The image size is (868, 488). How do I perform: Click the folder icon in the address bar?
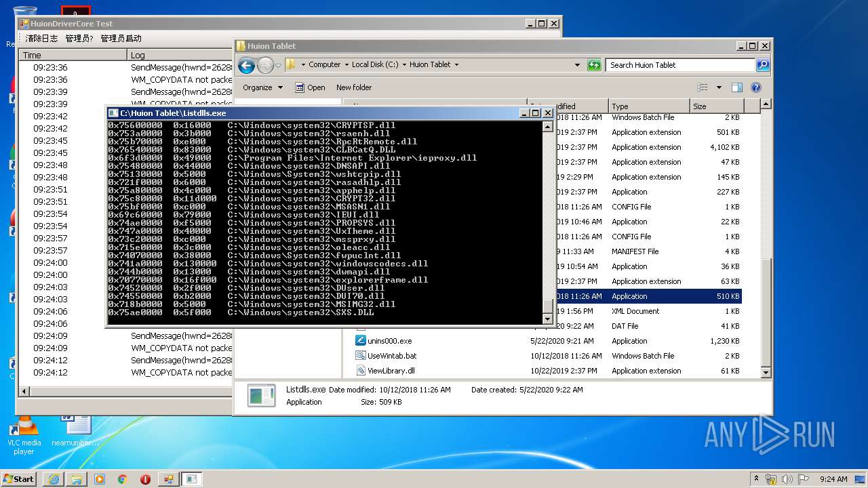point(291,64)
